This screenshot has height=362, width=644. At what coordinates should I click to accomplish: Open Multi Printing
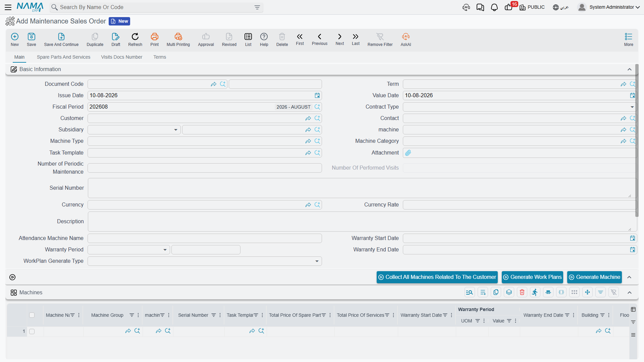pos(178,40)
